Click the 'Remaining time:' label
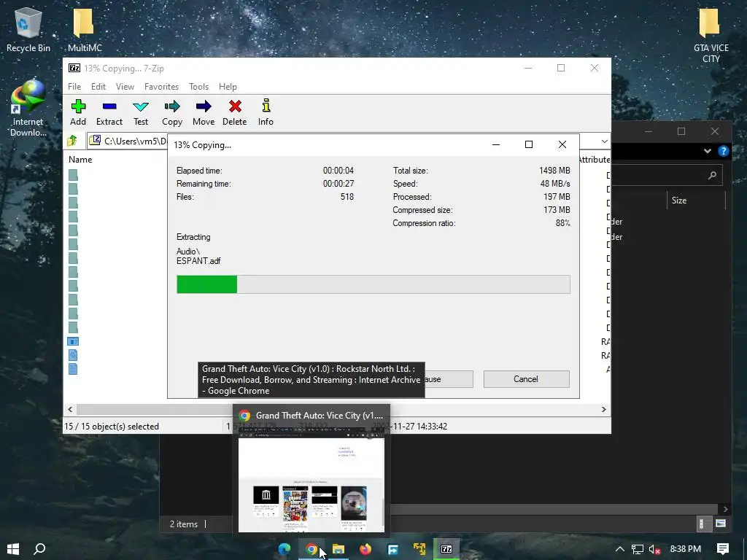Image resolution: width=747 pixels, height=560 pixels. pos(204,183)
